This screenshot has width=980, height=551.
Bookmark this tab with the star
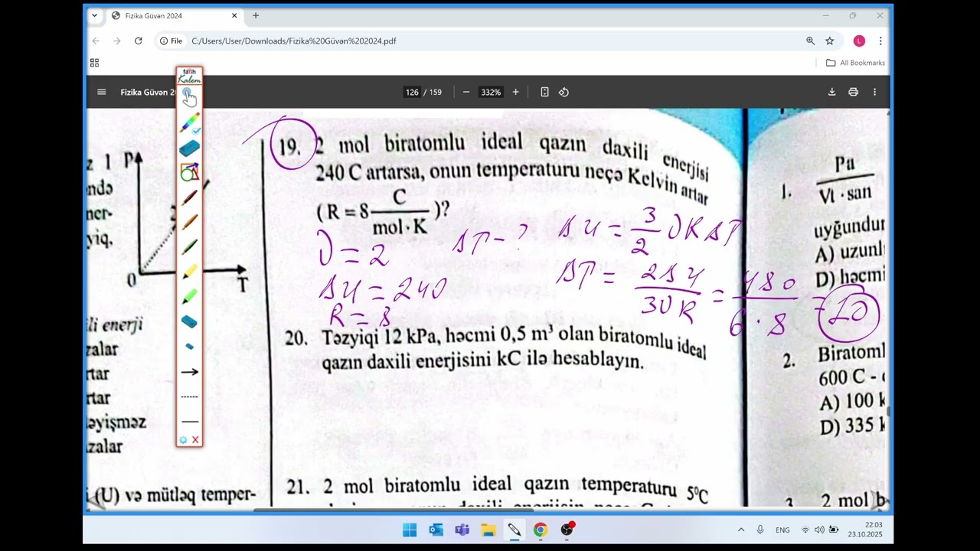click(829, 41)
